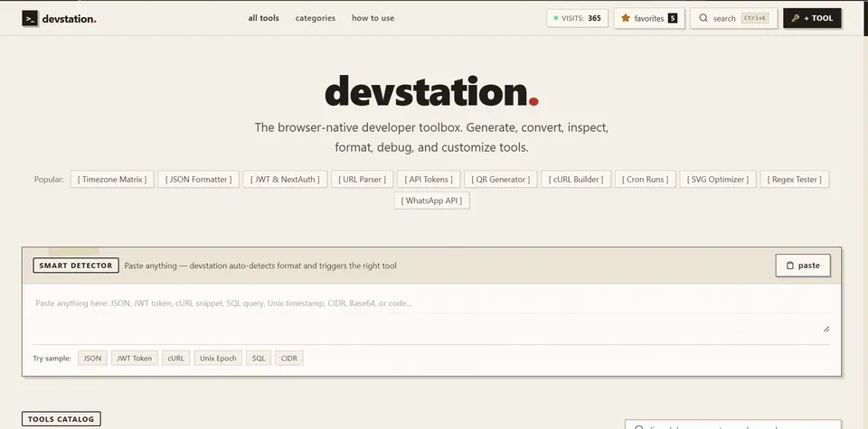The height and width of the screenshot is (429, 868).
Task: Try the SQL sample
Action: (259, 359)
